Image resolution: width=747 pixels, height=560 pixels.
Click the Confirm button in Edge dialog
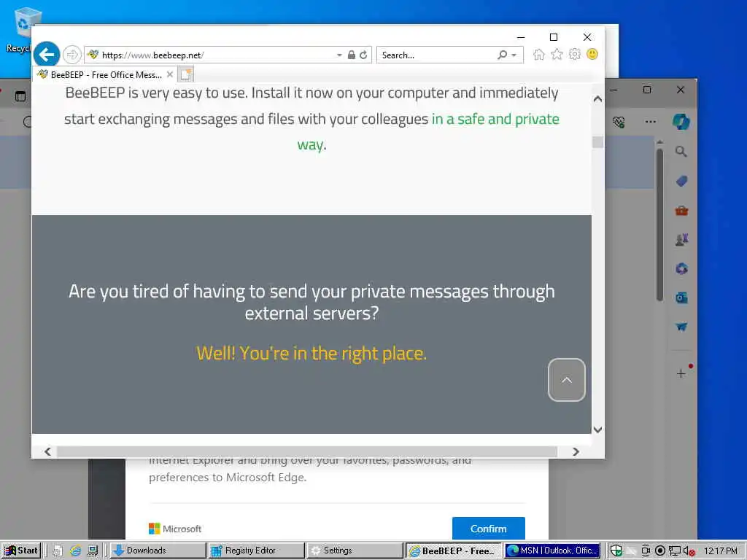click(488, 529)
